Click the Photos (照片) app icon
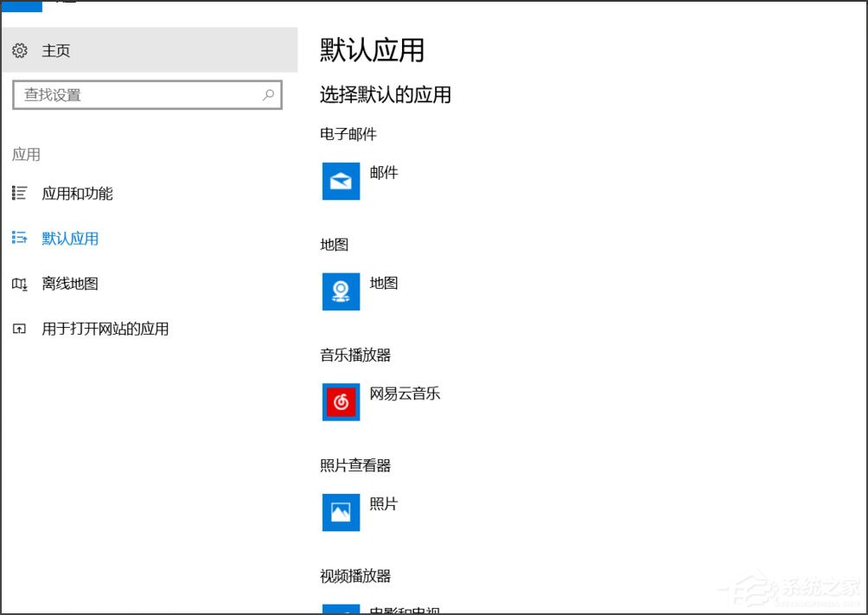Image resolution: width=868 pixels, height=615 pixels. tap(340, 512)
